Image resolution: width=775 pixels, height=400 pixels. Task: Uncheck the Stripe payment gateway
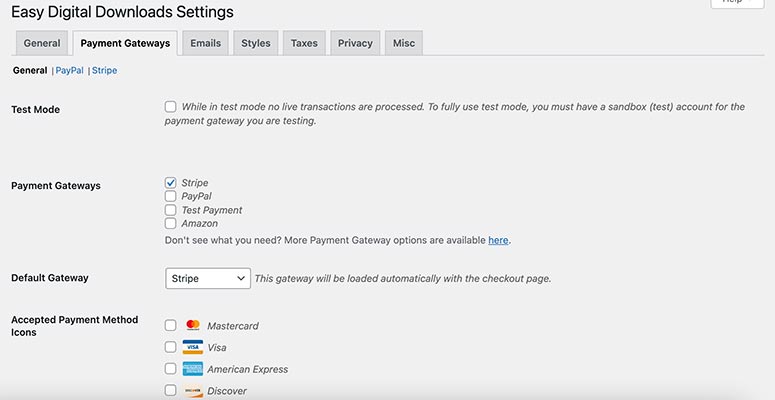171,182
